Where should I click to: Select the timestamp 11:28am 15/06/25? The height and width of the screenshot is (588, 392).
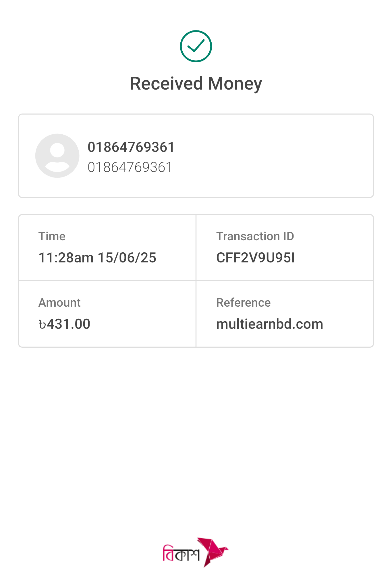(x=97, y=258)
